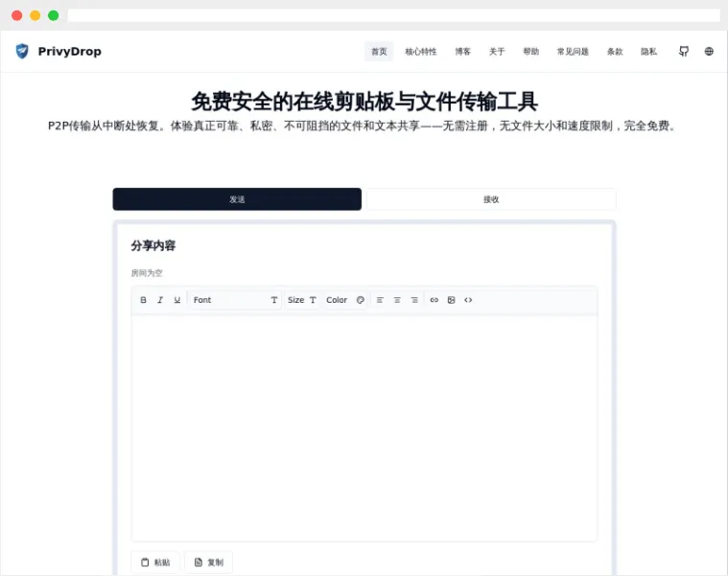Click the 分享内容 heading

pyautogui.click(x=153, y=245)
